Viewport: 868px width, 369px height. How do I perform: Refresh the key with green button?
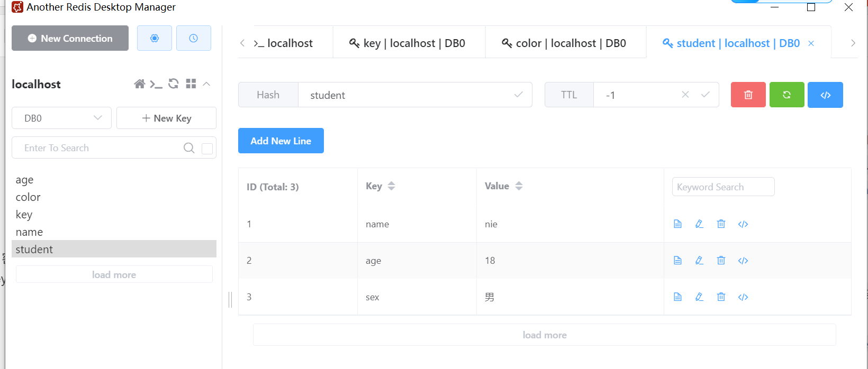[x=787, y=95]
